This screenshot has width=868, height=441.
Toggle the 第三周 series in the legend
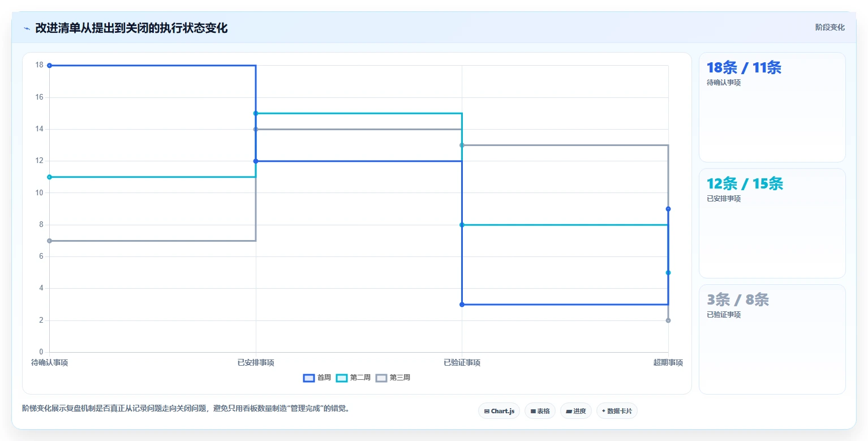point(393,378)
